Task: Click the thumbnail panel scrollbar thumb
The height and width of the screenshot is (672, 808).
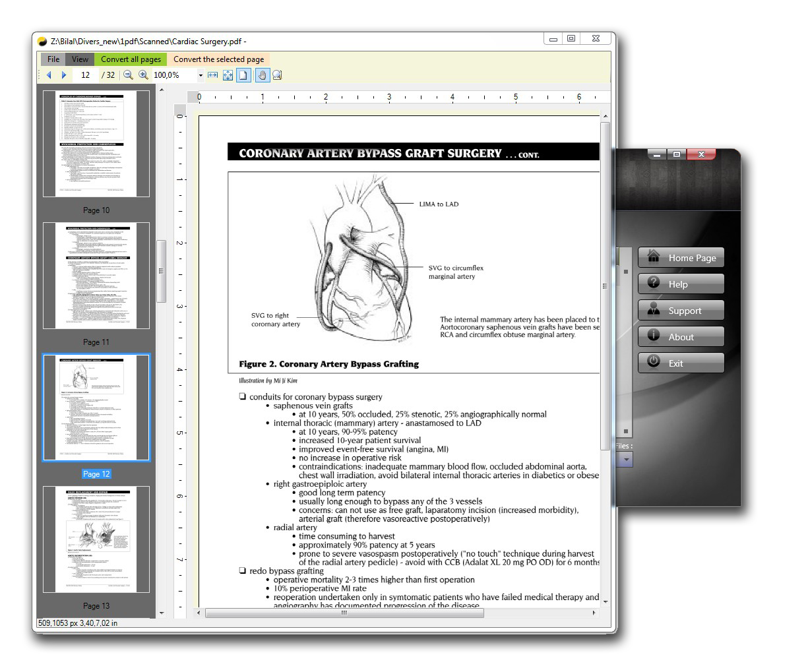Action: [x=161, y=271]
